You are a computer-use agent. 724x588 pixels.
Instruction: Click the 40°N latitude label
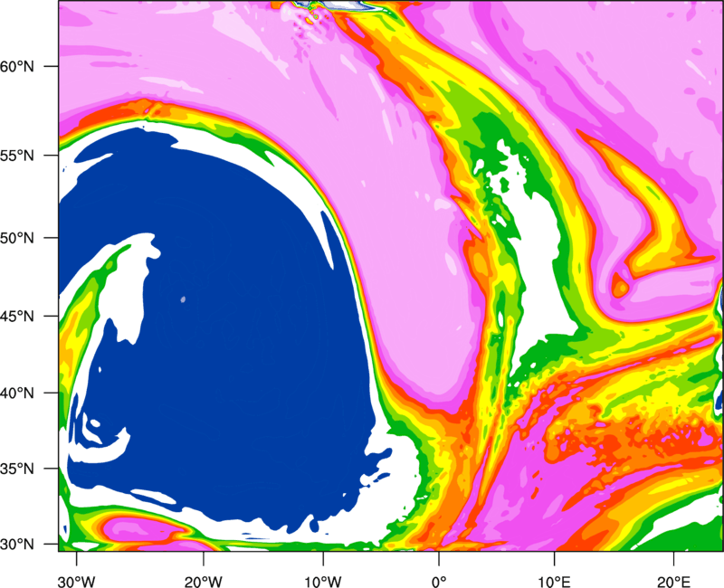(17, 394)
